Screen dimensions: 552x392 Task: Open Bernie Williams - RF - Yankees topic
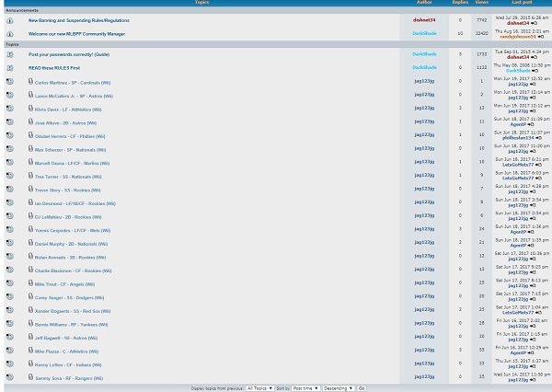click(x=72, y=325)
